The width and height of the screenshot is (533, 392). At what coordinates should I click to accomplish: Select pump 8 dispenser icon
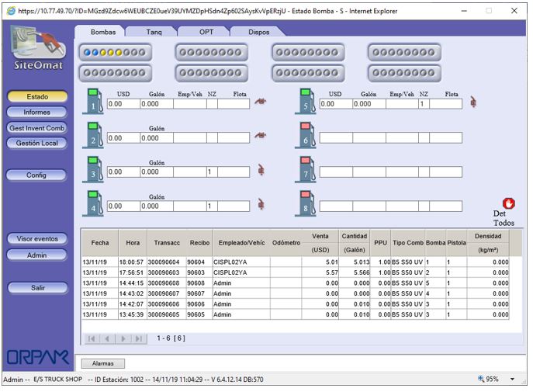306,203
